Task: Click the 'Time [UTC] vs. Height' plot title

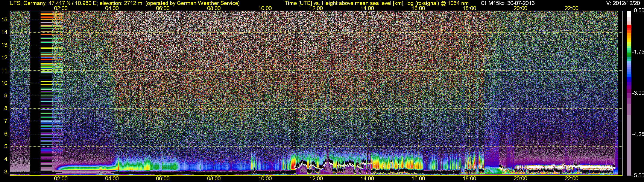Action: [x=311, y=3]
